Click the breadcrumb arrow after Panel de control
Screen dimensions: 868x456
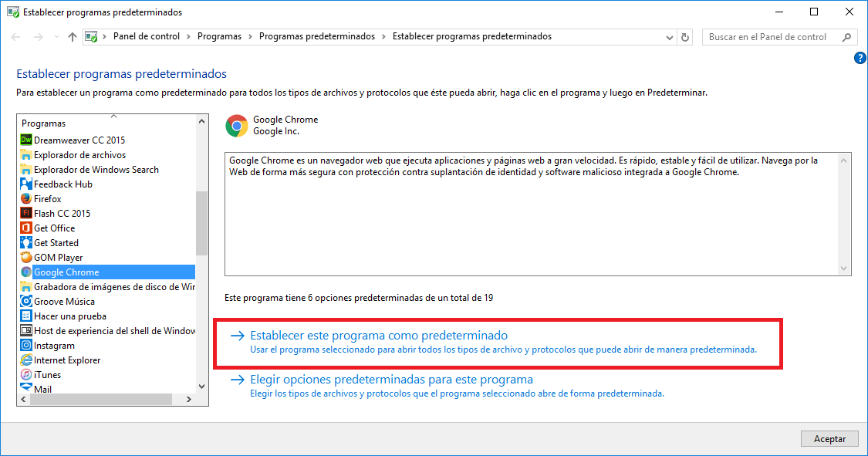pyautogui.click(x=188, y=36)
